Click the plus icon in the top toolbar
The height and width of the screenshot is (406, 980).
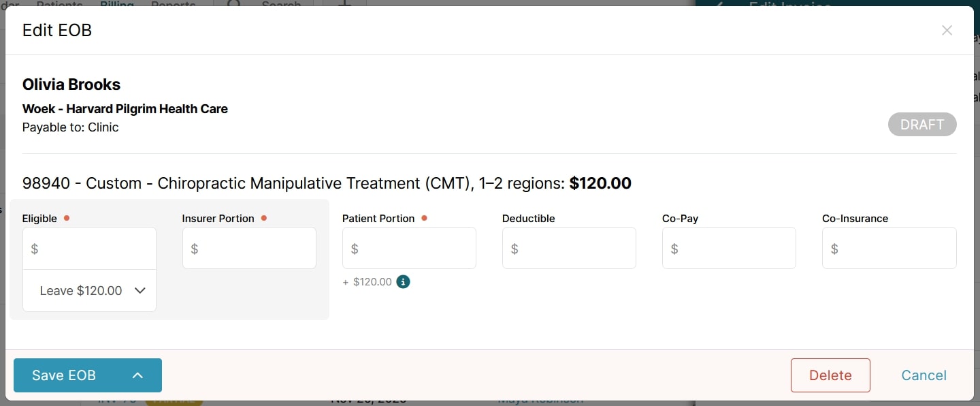click(344, 5)
